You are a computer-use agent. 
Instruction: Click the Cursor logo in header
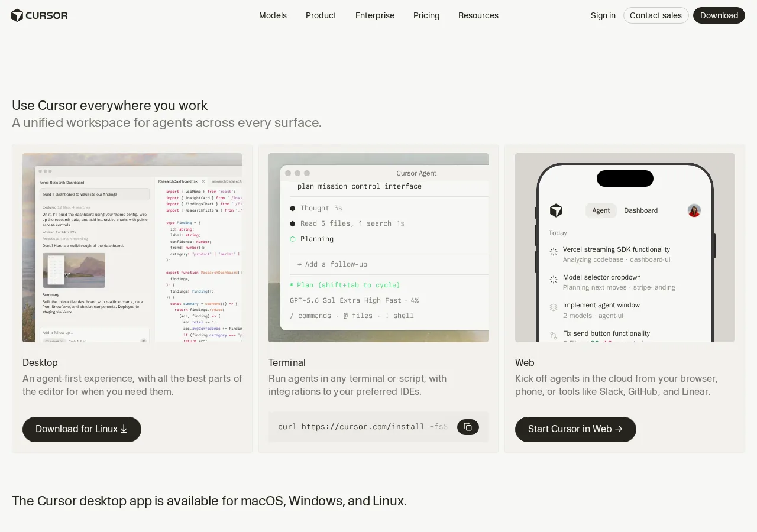(40, 15)
